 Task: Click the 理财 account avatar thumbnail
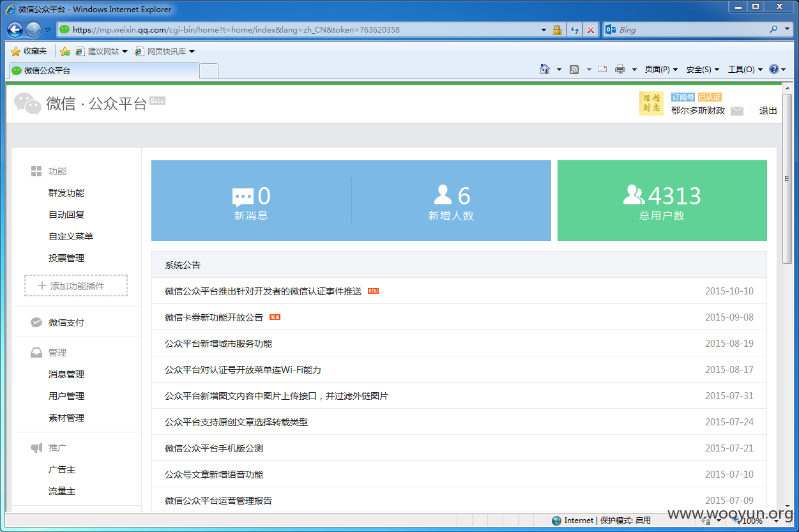point(651,103)
